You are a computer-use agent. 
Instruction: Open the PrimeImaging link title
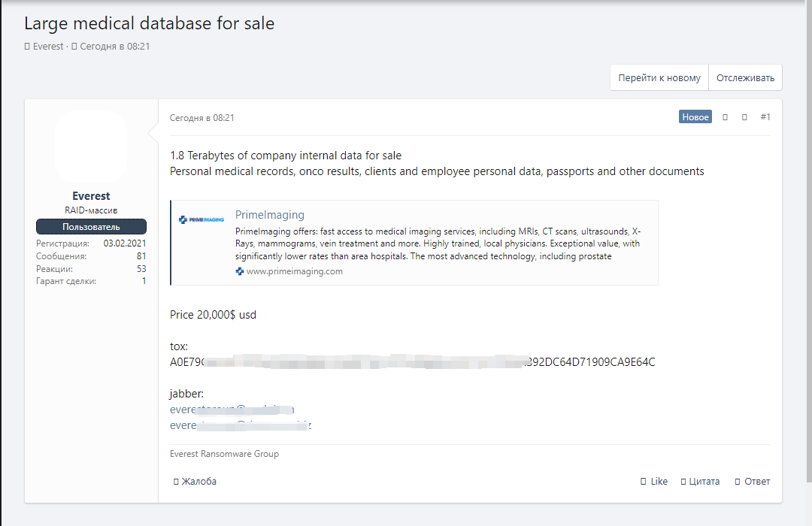coord(270,215)
